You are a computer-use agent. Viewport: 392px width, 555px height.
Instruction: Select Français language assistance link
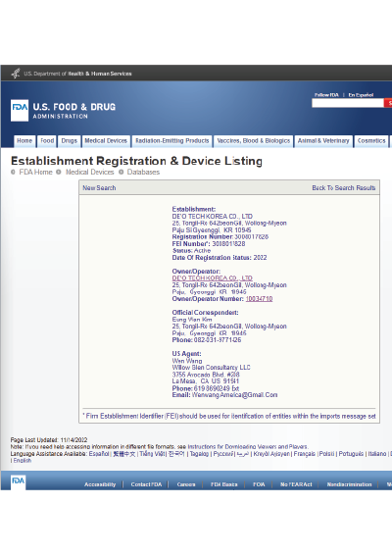[304, 454]
